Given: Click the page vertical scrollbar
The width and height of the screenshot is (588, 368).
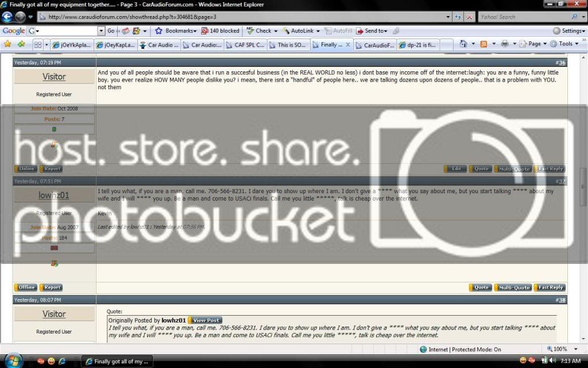Looking at the screenshot, I should click(583, 186).
